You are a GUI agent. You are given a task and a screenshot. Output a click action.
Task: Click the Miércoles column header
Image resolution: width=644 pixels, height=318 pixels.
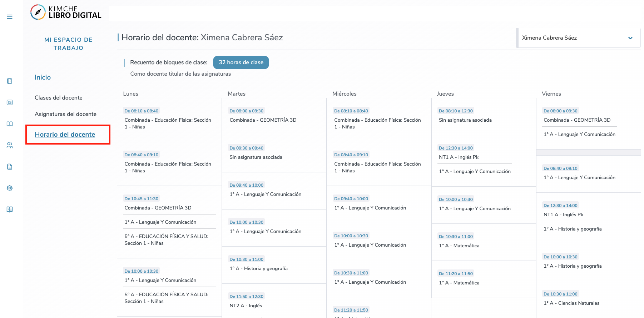point(345,94)
